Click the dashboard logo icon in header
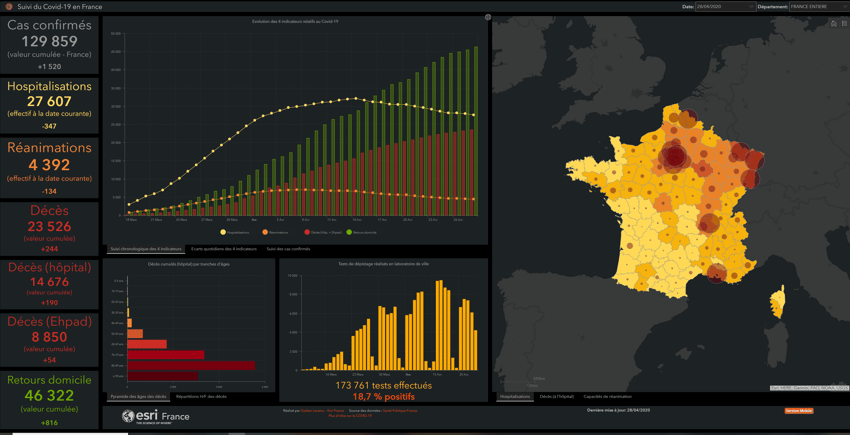850x435 pixels. point(9,7)
